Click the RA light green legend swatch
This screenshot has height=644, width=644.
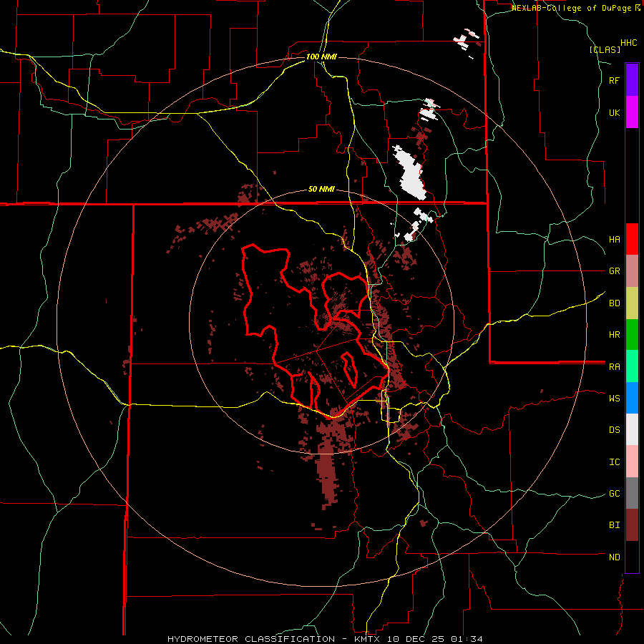coord(632,366)
